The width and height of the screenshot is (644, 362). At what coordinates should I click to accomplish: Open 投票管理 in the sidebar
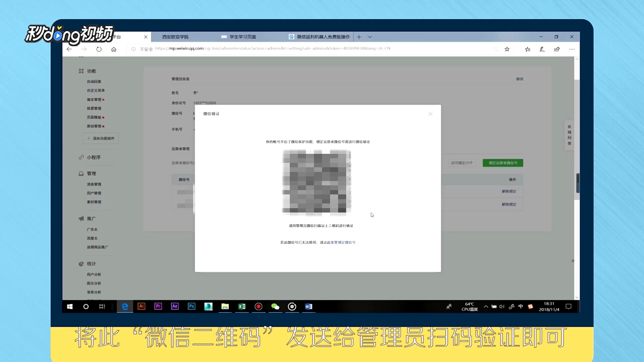coord(94,109)
